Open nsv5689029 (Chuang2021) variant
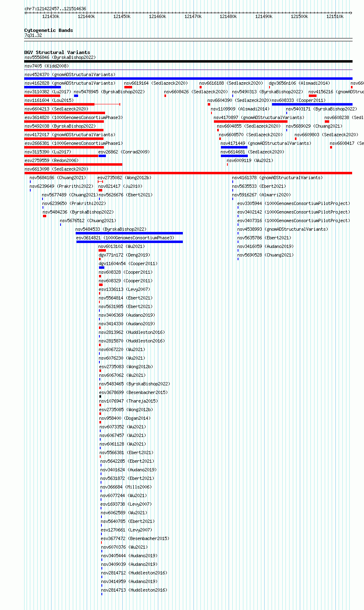The width and height of the screenshot is (364, 610). point(314,126)
